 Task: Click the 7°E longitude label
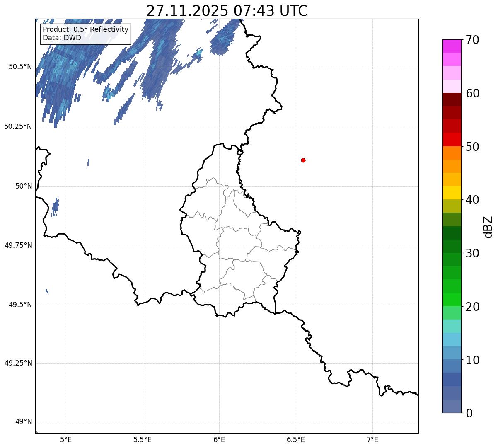pos(372,440)
